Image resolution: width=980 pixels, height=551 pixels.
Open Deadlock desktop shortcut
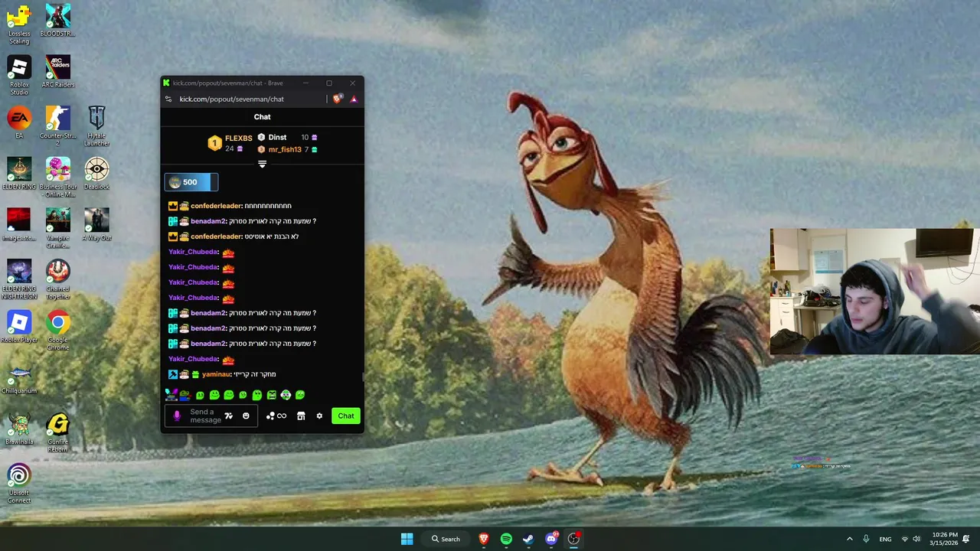point(96,174)
